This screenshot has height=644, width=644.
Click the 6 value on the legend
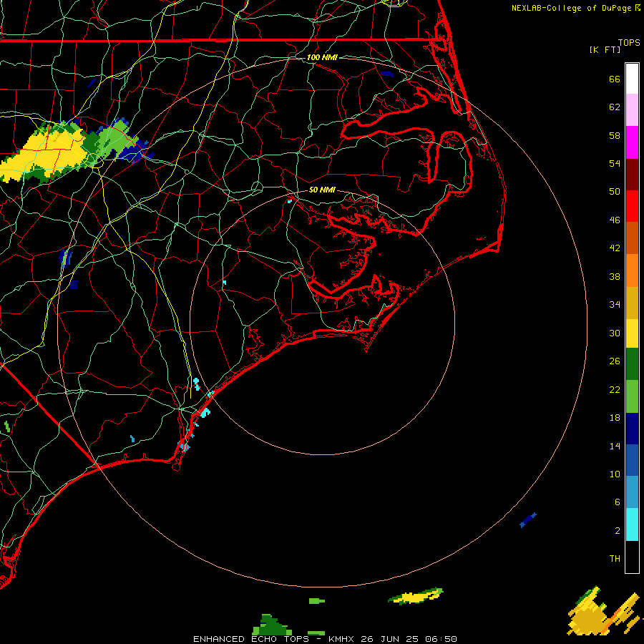pyautogui.click(x=618, y=502)
